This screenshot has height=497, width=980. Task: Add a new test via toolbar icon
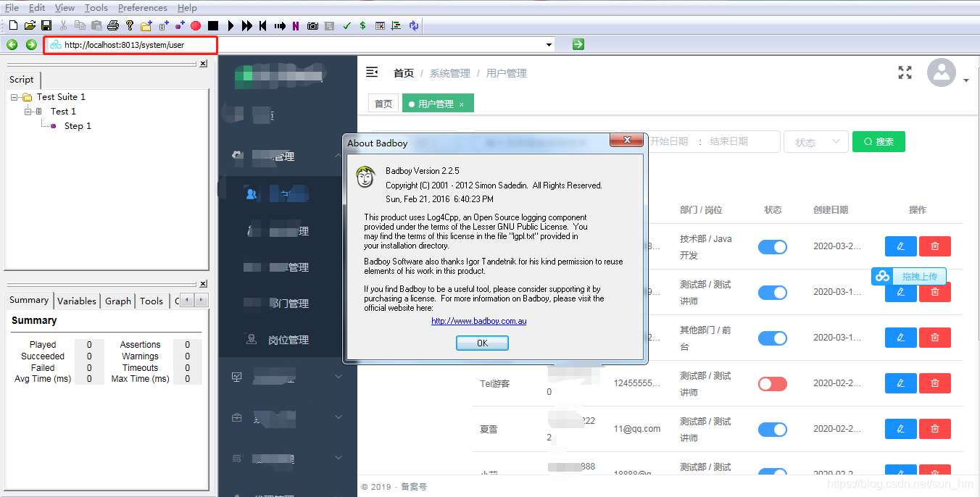pyautogui.click(x=163, y=25)
